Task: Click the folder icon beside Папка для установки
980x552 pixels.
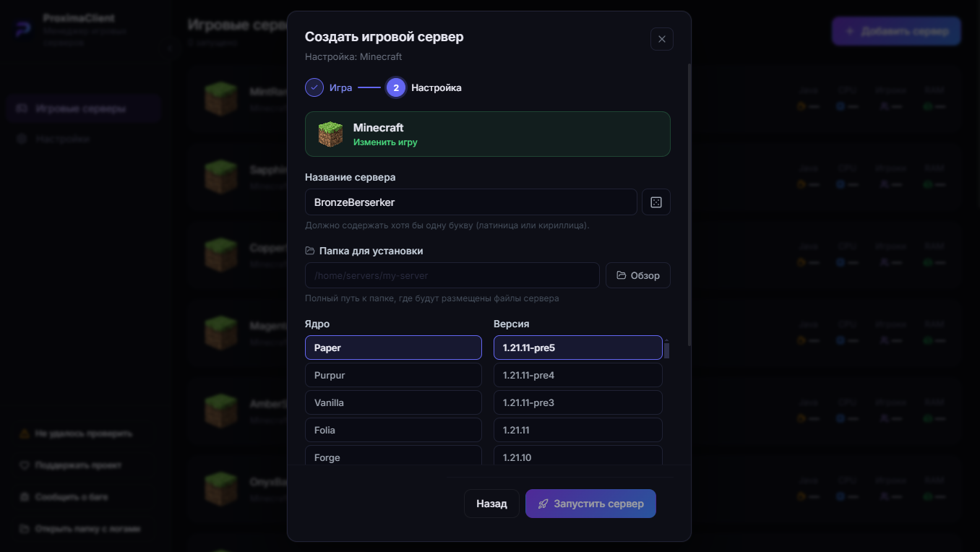Action: tap(310, 251)
